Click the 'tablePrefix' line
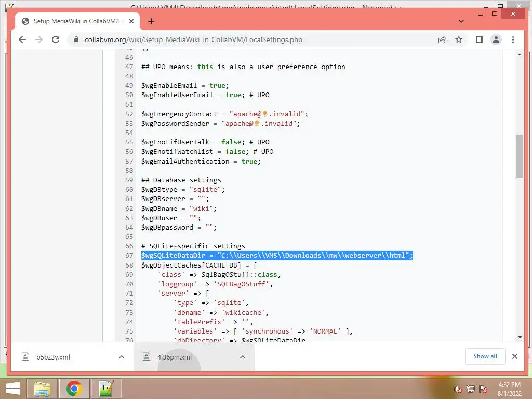 (x=212, y=322)
